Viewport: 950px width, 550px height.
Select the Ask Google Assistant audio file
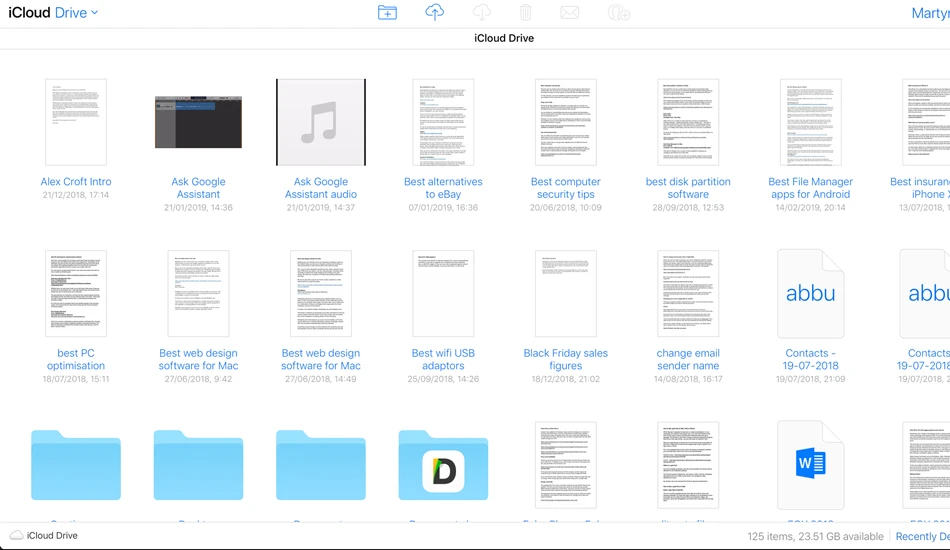click(x=321, y=122)
